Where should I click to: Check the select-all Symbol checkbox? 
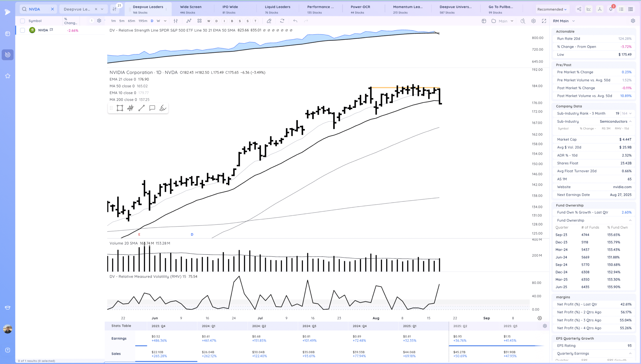(23, 21)
